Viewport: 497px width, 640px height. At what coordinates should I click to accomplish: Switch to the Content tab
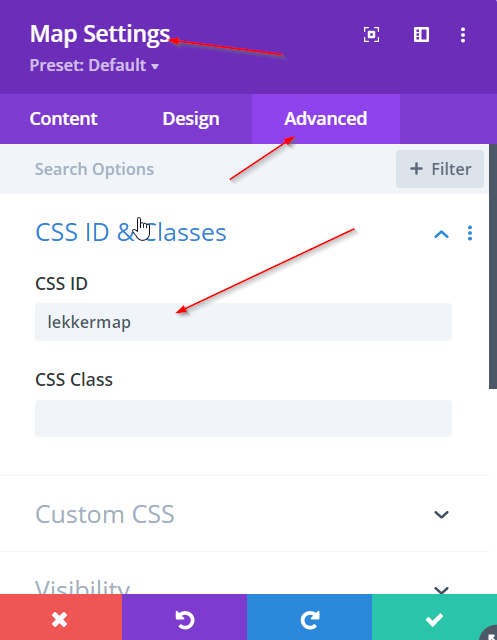tap(64, 119)
